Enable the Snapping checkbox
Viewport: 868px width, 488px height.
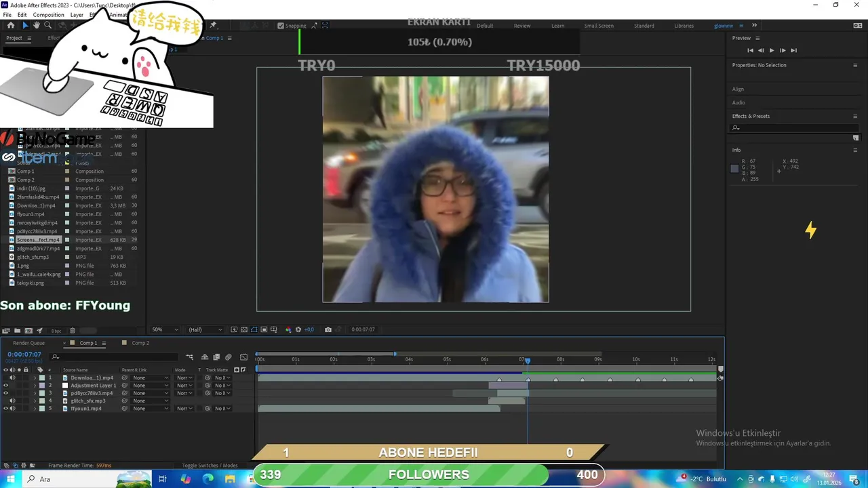(x=281, y=26)
